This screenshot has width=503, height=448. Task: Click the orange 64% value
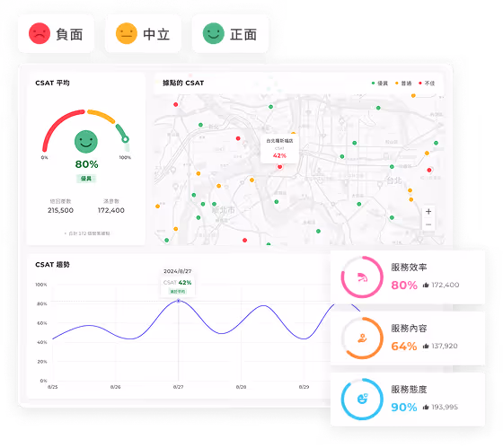[404, 347]
